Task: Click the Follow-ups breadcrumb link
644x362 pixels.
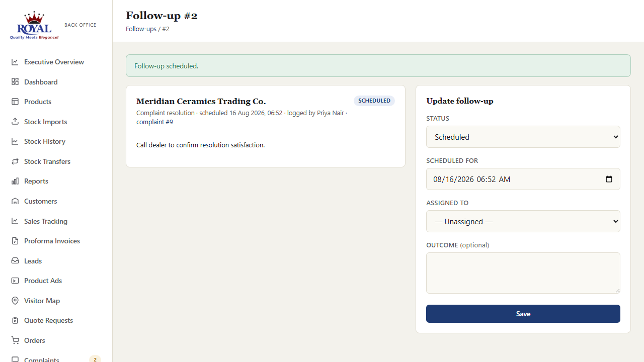Action: point(141,29)
